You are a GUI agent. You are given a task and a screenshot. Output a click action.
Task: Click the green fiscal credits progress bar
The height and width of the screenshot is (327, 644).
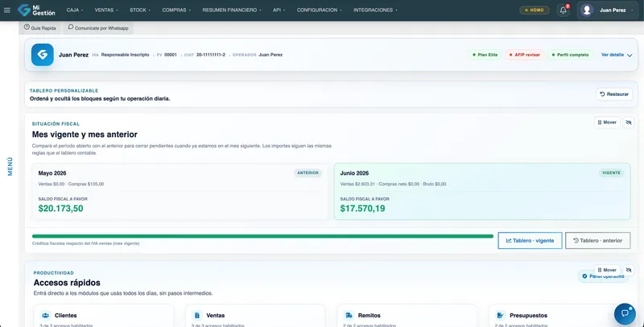click(x=262, y=236)
